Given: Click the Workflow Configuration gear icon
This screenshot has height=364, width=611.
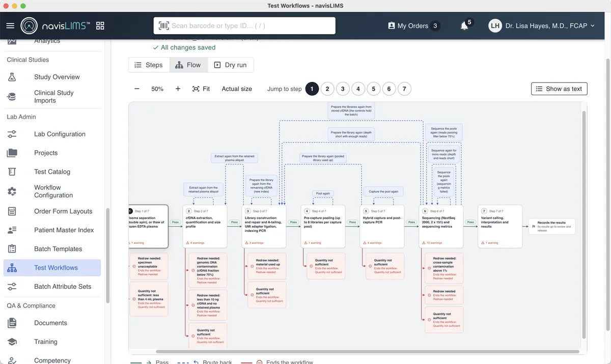Looking at the screenshot, I should pyautogui.click(x=12, y=191).
